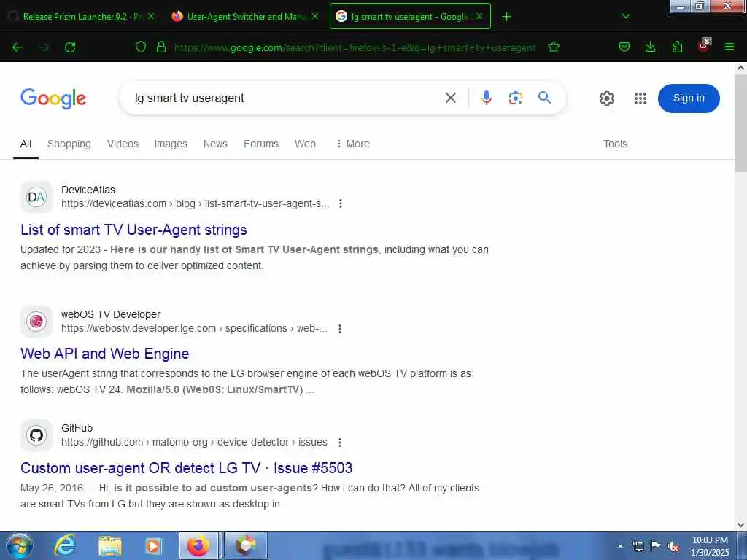Click the webostv.developer.lge.com breadcrumb URL
Image resolution: width=747 pixels, height=560 pixels.
(x=194, y=329)
